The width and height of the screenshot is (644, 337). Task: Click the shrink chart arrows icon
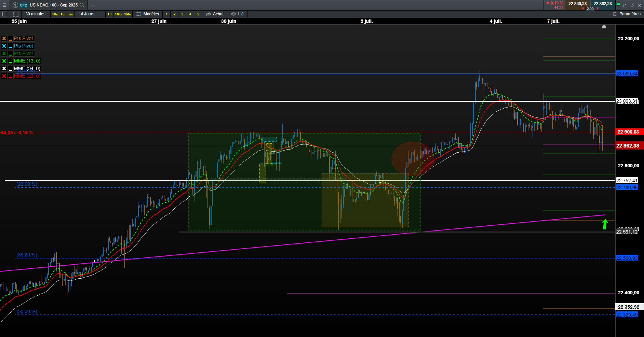point(625,5)
